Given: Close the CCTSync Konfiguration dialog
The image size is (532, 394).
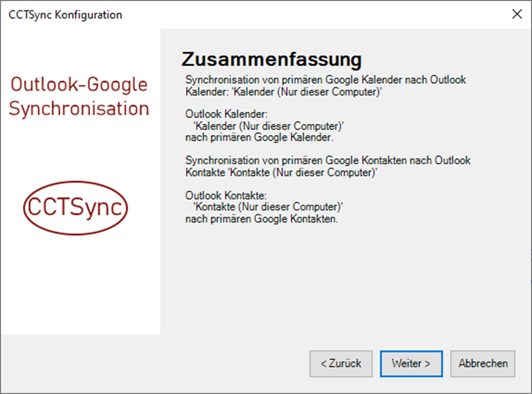Looking at the screenshot, I should click(x=517, y=14).
